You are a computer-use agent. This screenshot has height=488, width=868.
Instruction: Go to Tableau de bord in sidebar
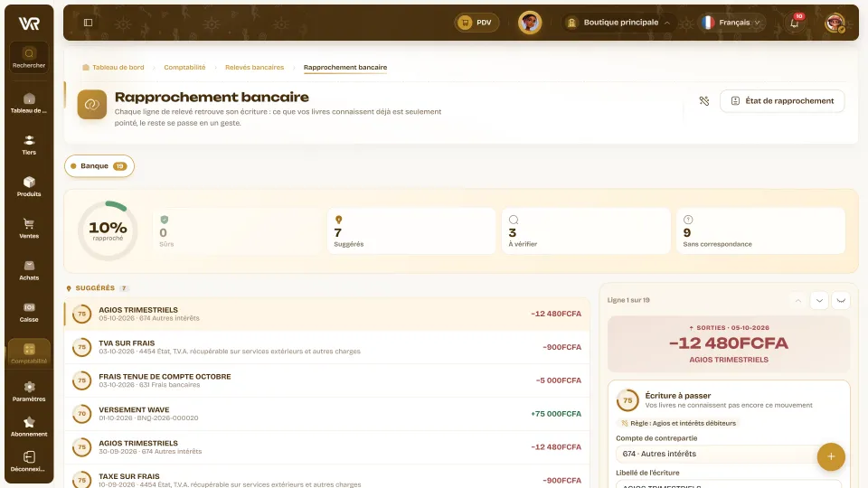coord(29,103)
